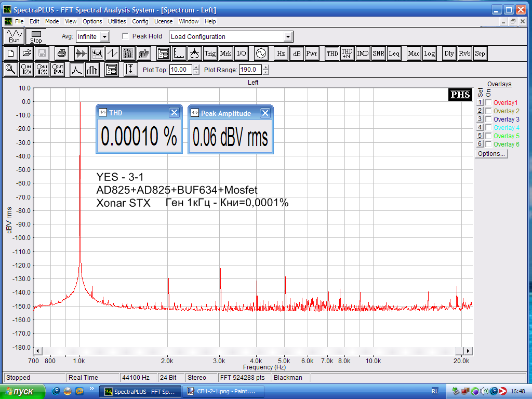Select the Zoom Out Full icon
The image size is (532, 399).
(x=58, y=70)
